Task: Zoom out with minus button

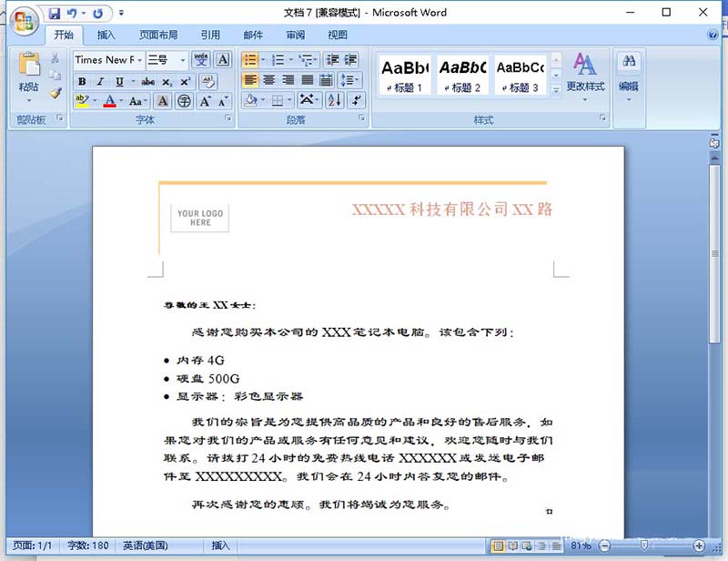Action: 604,546
